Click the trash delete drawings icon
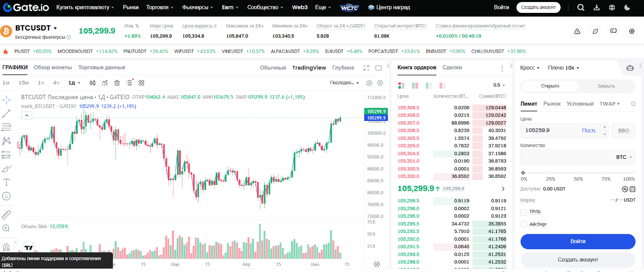644x272 pixels. [x=117, y=83]
